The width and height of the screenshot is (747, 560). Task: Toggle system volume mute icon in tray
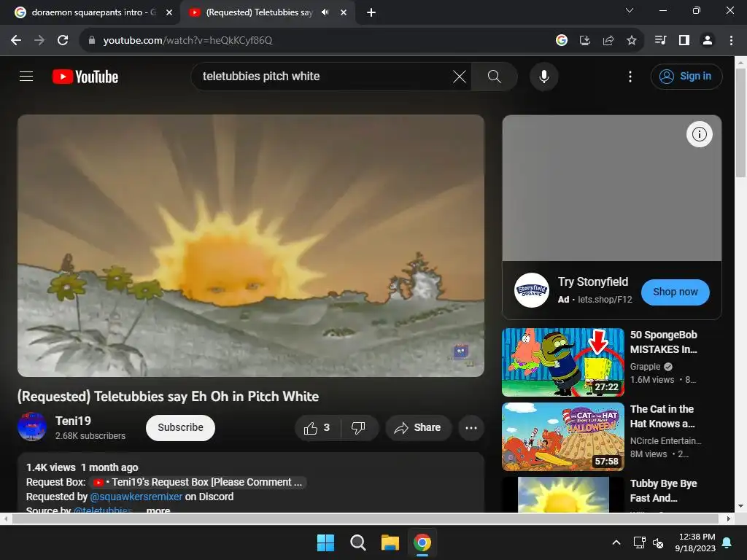tap(658, 542)
